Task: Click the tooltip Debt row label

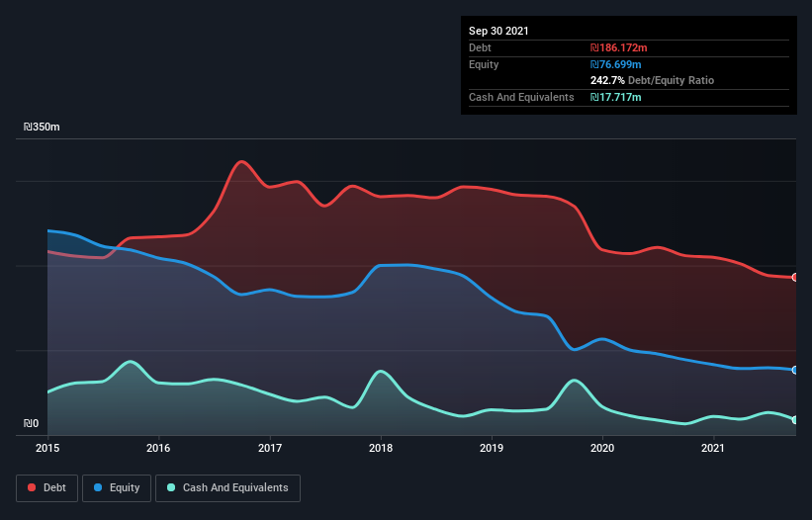Action: click(480, 47)
